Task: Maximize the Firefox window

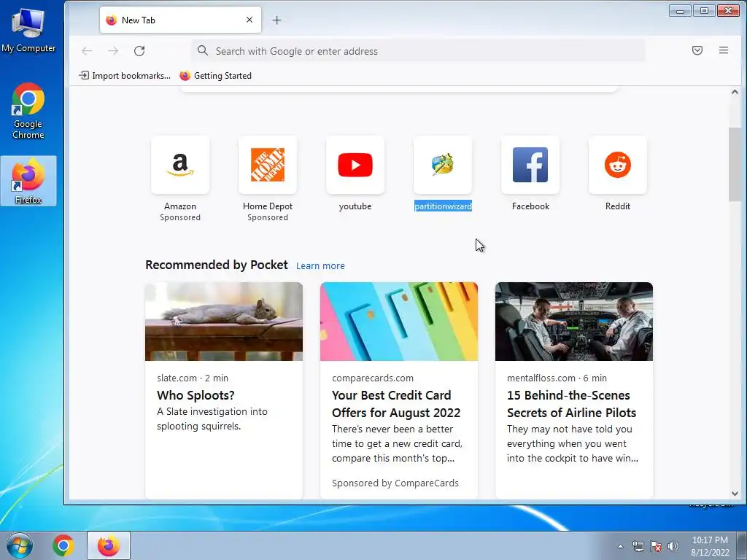Action: 704,10
